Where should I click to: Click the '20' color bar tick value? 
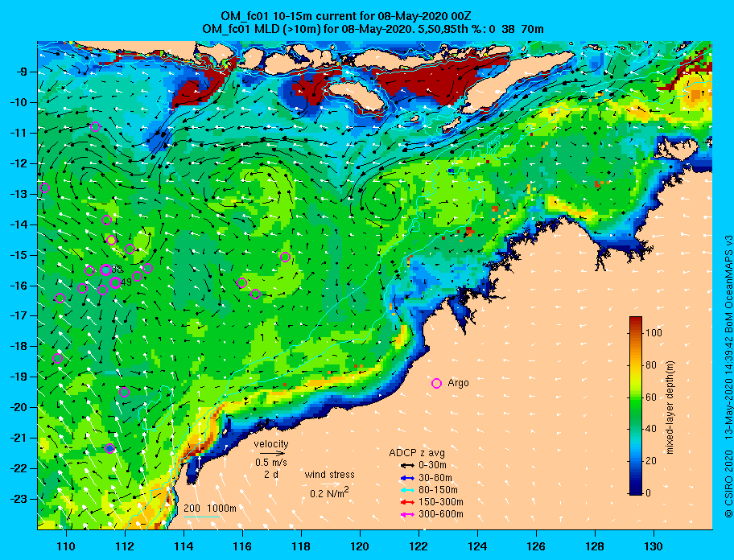(651, 461)
